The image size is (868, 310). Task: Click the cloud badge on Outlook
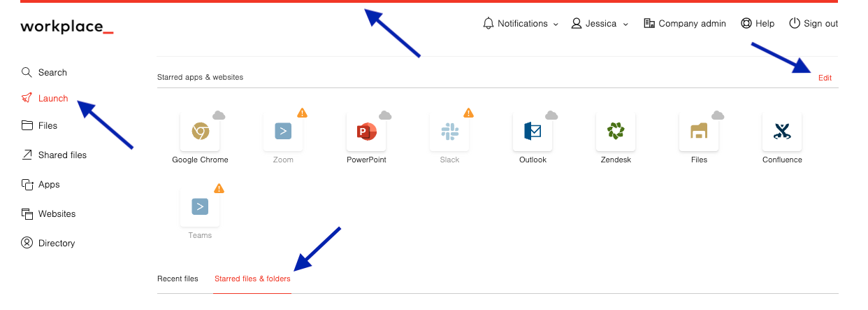pos(551,115)
